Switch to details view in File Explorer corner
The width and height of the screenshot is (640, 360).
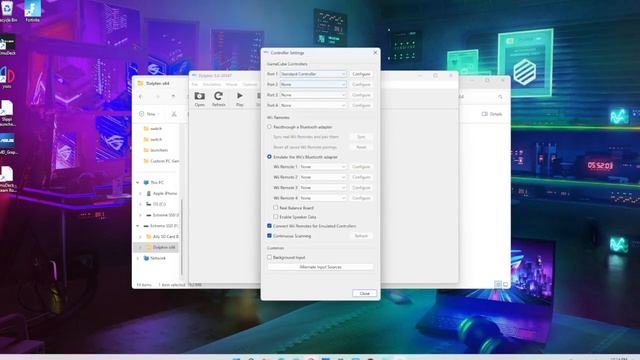[498, 284]
